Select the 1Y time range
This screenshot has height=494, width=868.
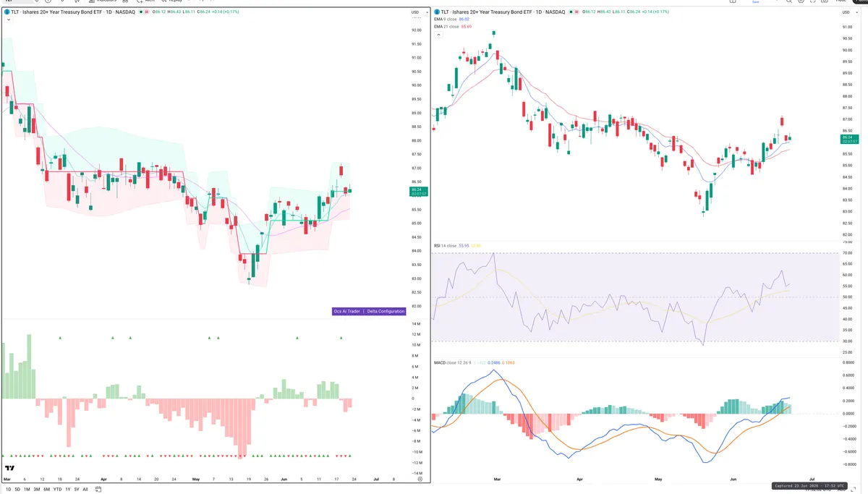point(67,490)
